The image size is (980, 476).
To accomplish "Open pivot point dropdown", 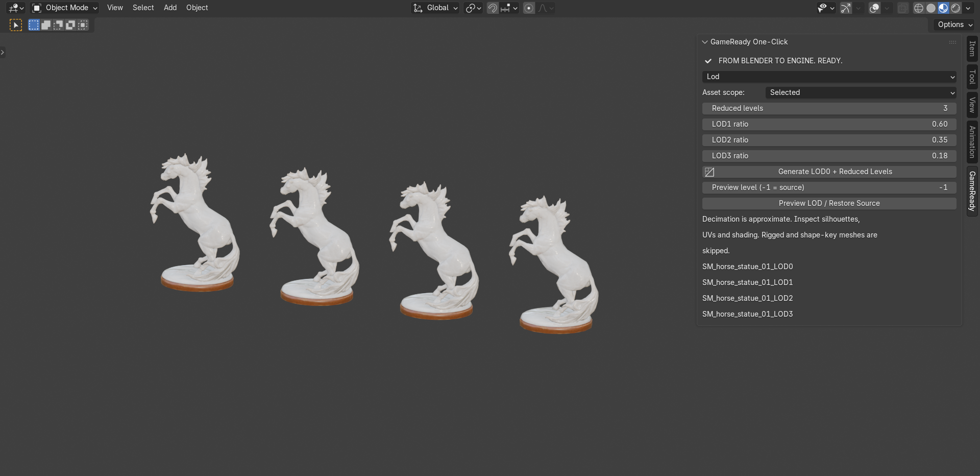I will (x=473, y=8).
